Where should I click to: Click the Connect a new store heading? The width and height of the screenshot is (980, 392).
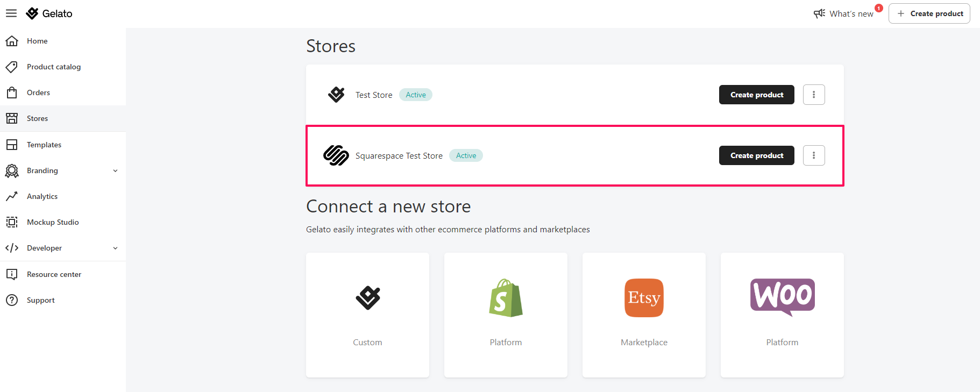tap(388, 206)
